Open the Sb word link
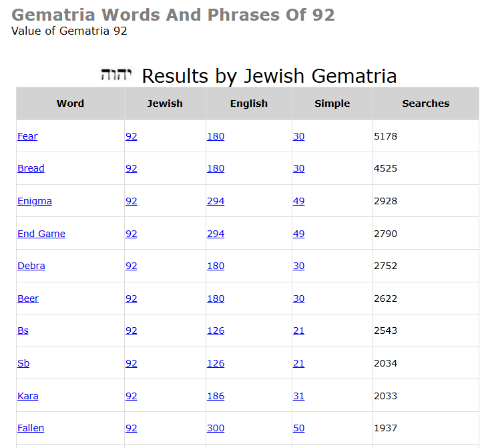488x448 pixels. pyautogui.click(x=23, y=363)
